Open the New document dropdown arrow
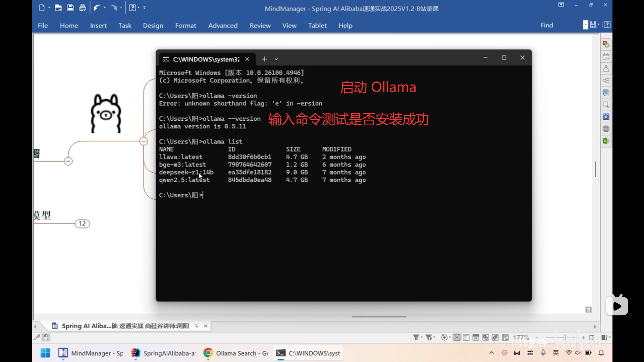The image size is (644, 362). tap(49, 8)
